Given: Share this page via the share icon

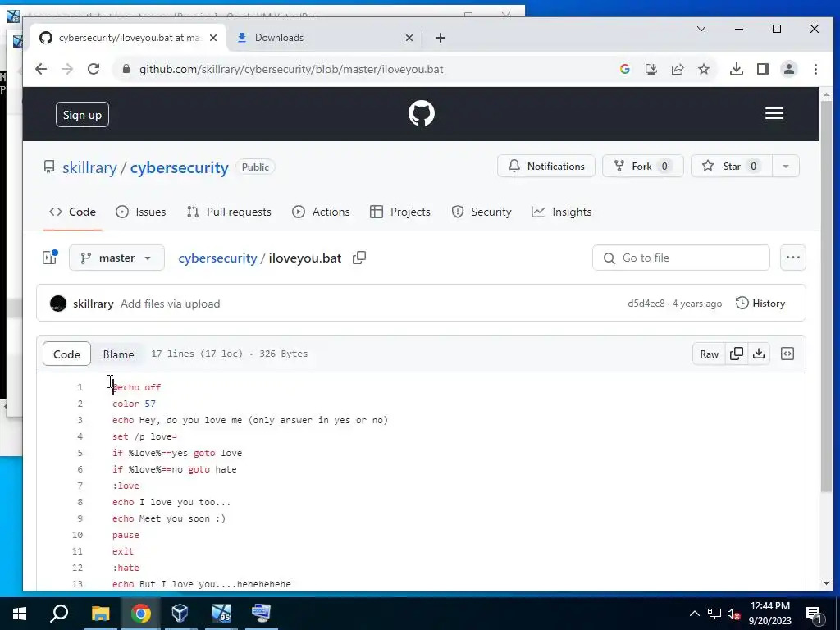Looking at the screenshot, I should tap(677, 69).
